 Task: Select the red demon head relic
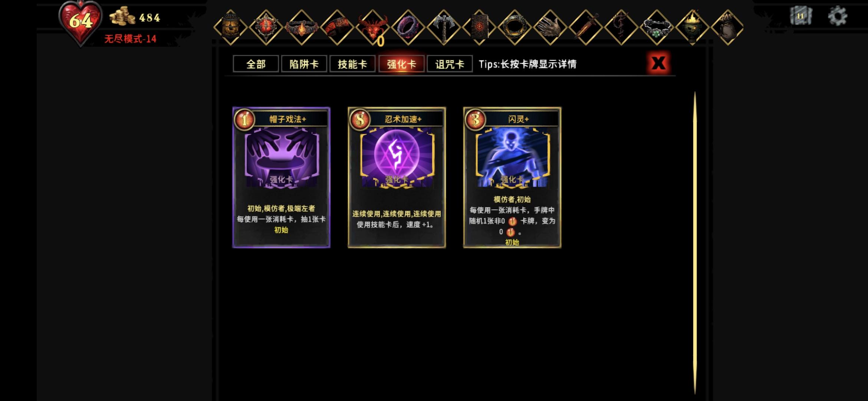373,27
